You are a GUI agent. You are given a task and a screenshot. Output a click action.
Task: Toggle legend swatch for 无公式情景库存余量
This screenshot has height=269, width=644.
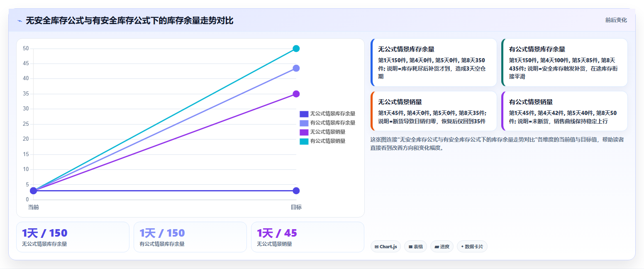[x=304, y=114]
